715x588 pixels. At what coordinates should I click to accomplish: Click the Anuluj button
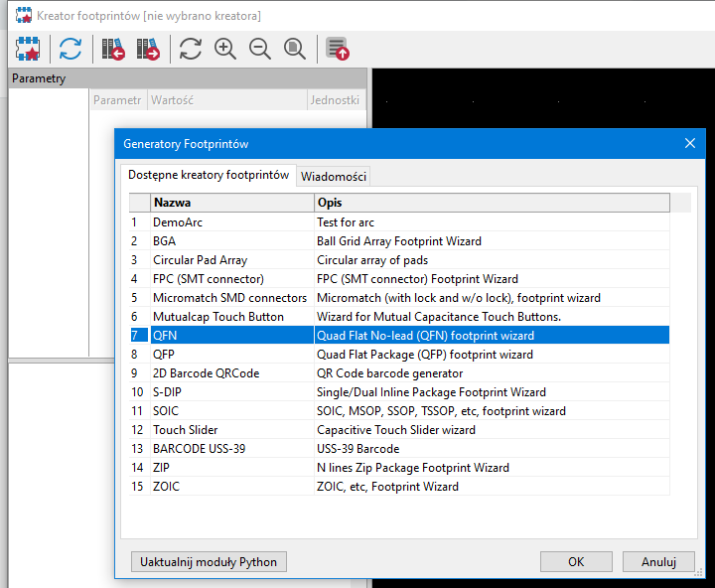point(658,561)
